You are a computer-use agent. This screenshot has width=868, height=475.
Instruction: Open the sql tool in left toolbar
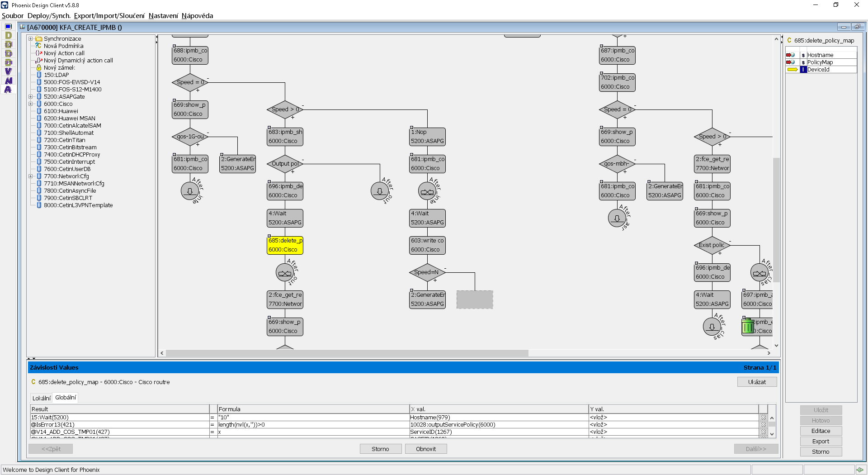[8, 44]
